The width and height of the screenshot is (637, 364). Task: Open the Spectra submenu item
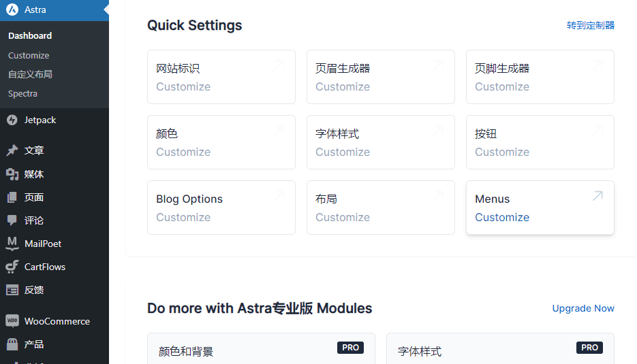pos(22,93)
